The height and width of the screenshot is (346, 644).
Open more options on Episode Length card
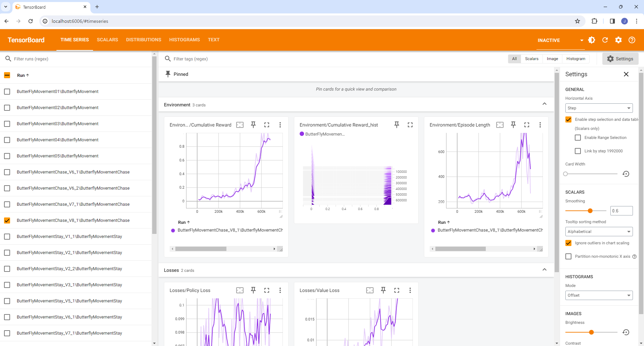540,125
